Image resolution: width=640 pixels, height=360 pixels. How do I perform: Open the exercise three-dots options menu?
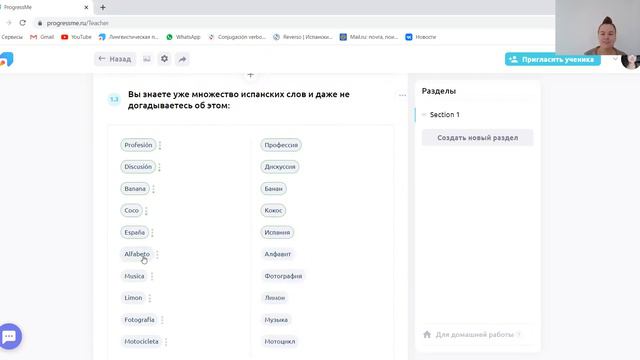pyautogui.click(x=402, y=95)
